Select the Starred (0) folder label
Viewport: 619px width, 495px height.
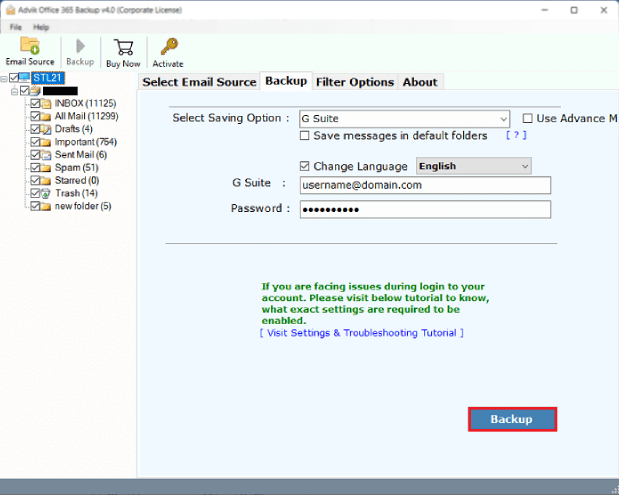77,180
